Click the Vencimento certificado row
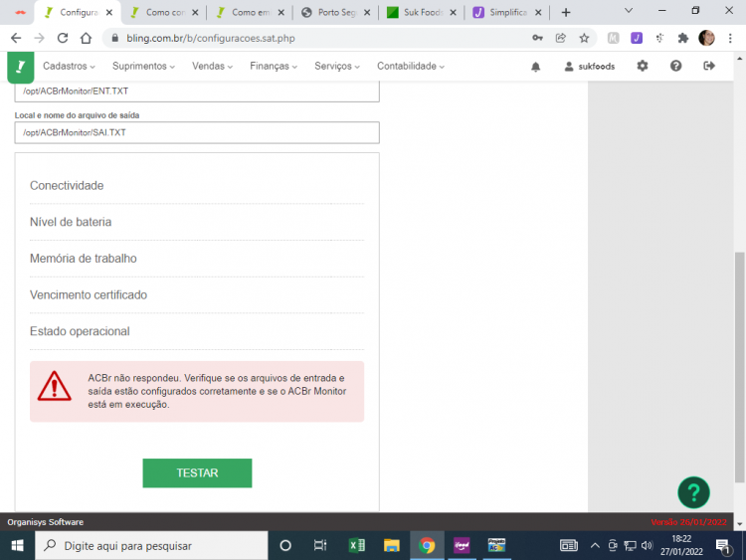746x560 pixels. [x=197, y=295]
